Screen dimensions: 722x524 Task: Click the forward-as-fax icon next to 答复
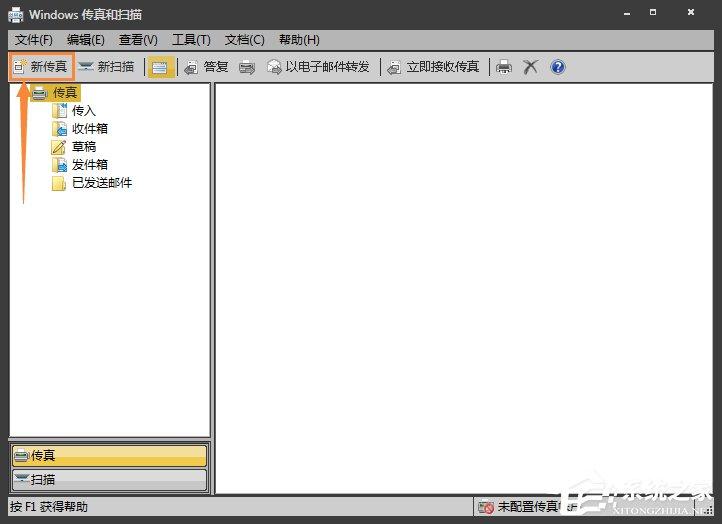(247, 67)
